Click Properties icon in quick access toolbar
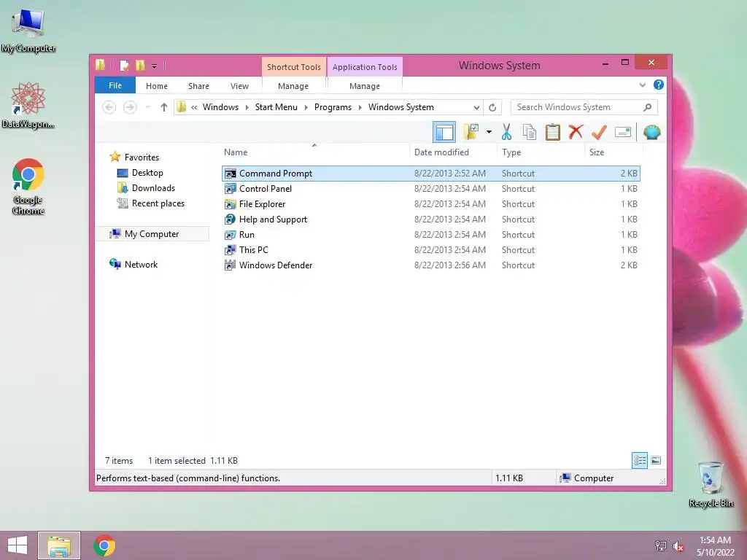 [x=124, y=65]
